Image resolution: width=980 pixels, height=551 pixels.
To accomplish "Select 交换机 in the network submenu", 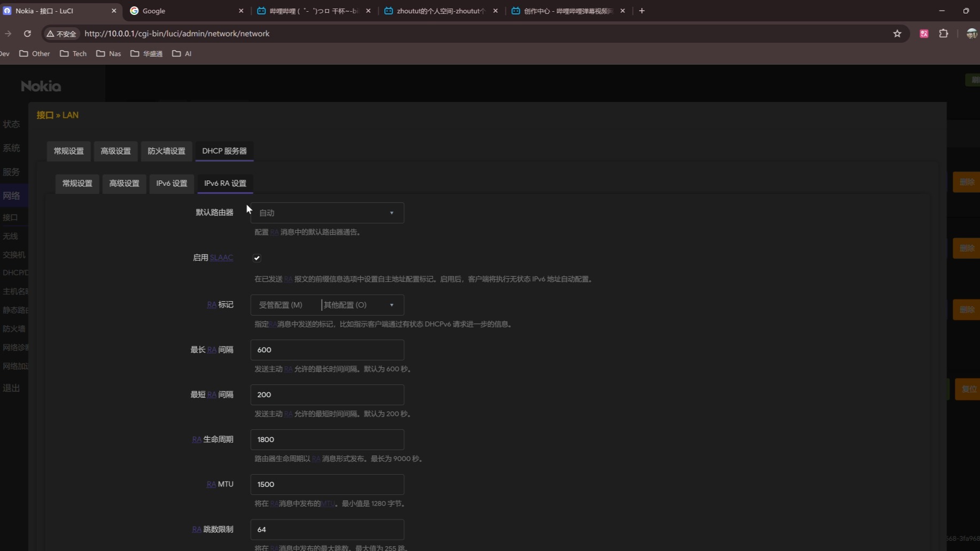I will pyautogui.click(x=14, y=255).
